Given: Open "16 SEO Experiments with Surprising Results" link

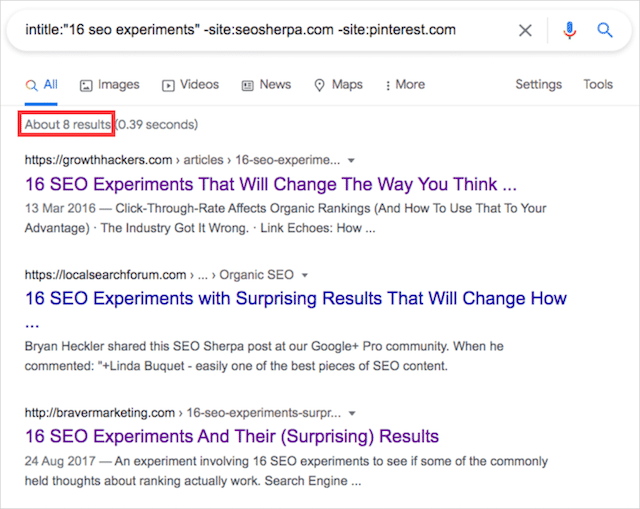Looking at the screenshot, I should coord(296,298).
